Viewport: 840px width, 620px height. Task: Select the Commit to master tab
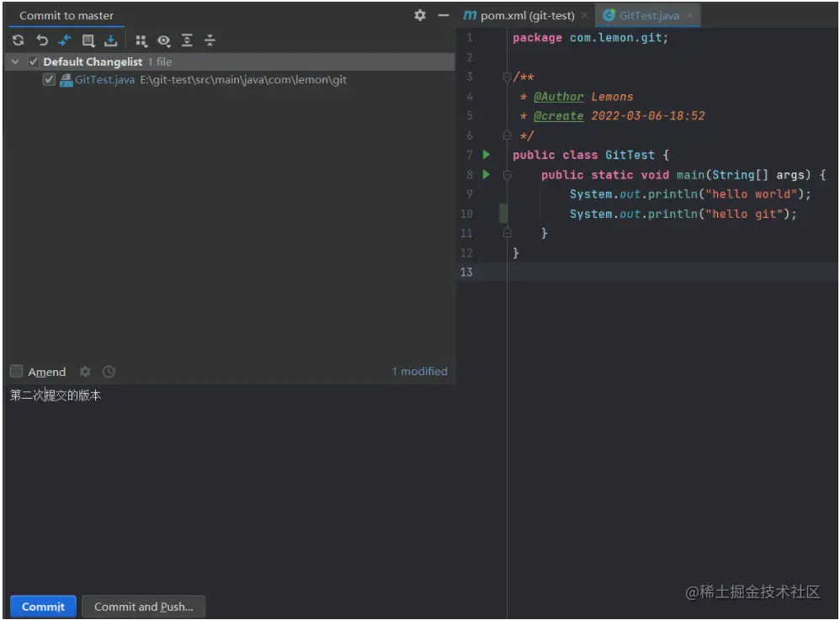tap(66, 15)
